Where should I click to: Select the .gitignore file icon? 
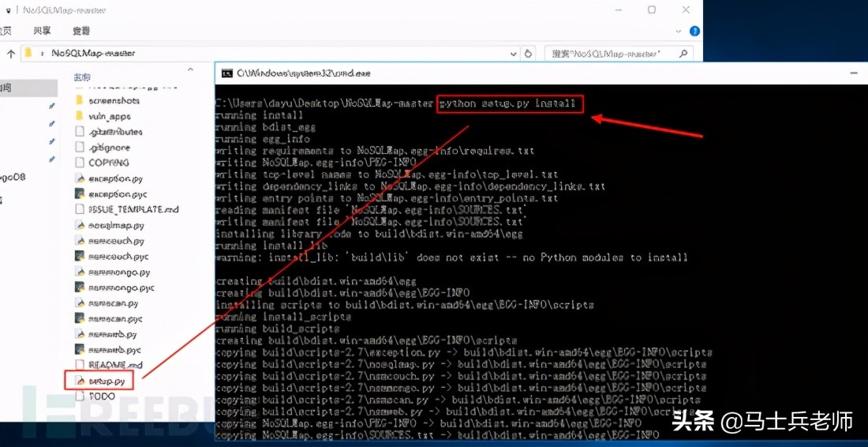click(x=79, y=148)
